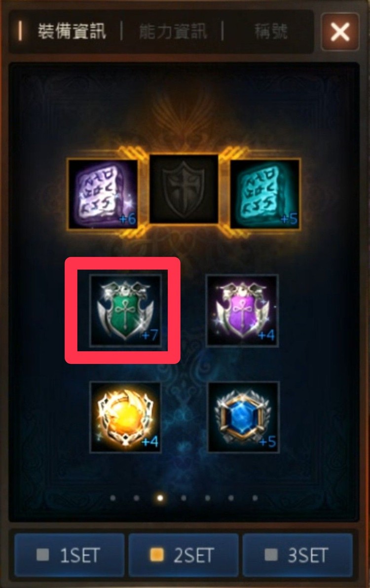Select the golden orb medallion +4
The width and height of the screenshot is (370, 588).
click(126, 417)
